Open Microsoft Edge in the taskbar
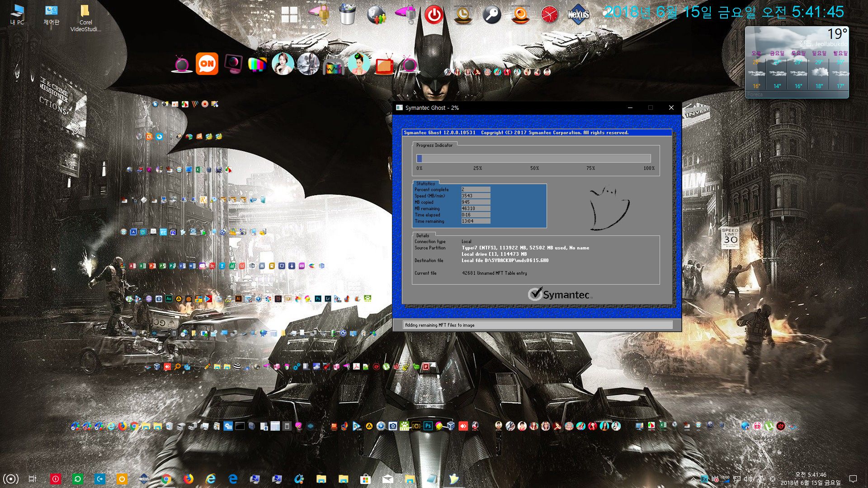 coord(233,479)
